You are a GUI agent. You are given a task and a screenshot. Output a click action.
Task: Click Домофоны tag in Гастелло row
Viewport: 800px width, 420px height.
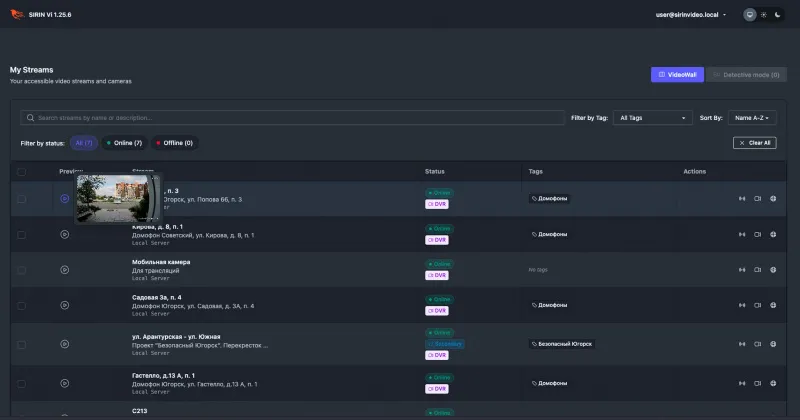pyautogui.click(x=549, y=383)
